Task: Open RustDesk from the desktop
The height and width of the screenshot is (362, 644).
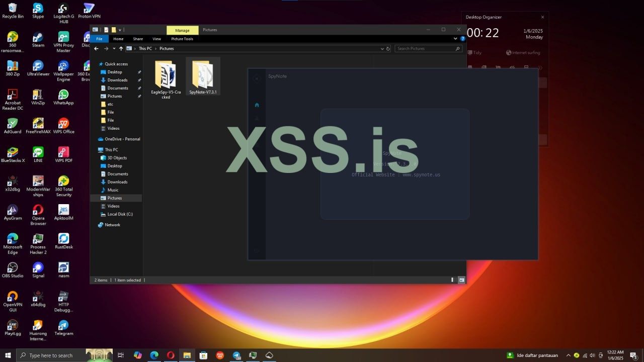Action: [63, 241]
